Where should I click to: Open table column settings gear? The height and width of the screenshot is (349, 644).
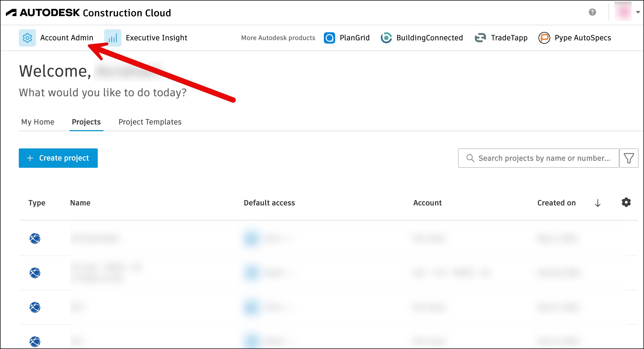coord(626,202)
